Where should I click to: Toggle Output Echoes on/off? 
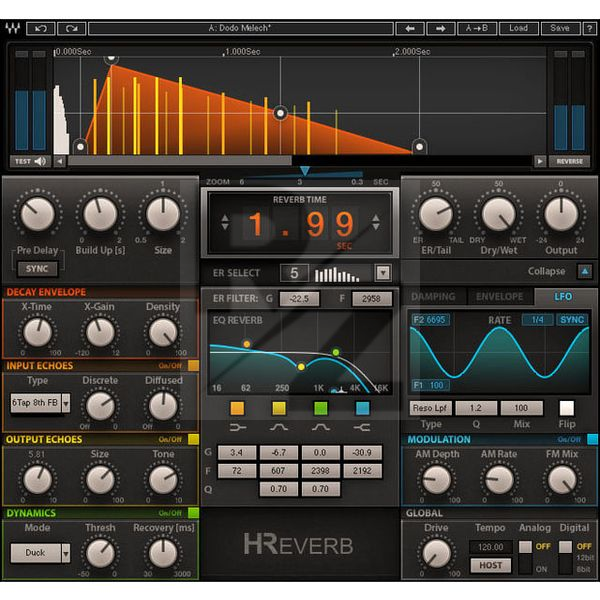(193, 439)
